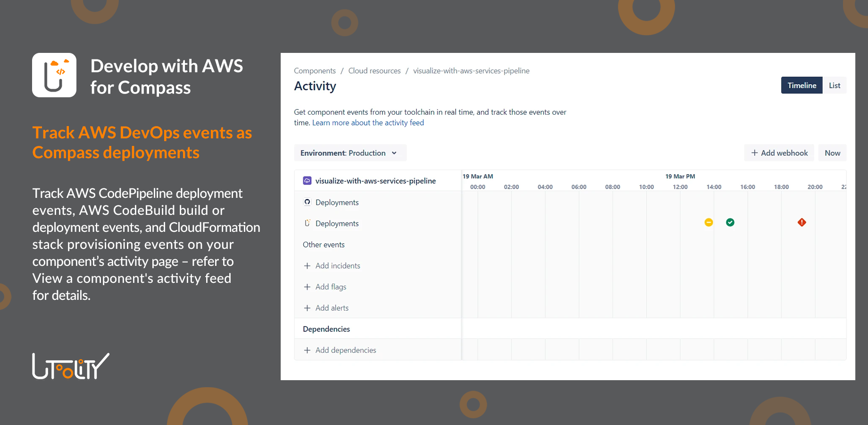Click the Develop with AWS app logo
Image resolution: width=868 pixels, height=425 pixels.
pyautogui.click(x=54, y=75)
